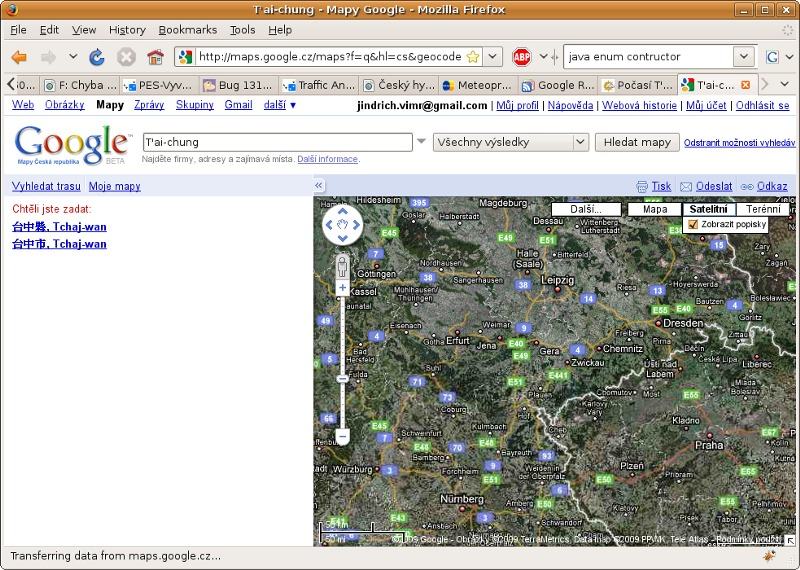The height and width of the screenshot is (570, 800).
Task: Click the envelope icon next to Odeslat
Action: 686,187
